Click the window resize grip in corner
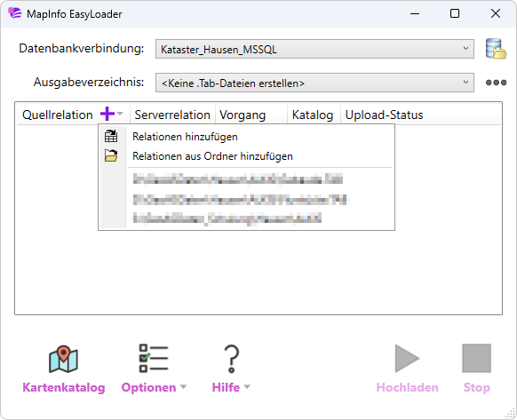The image size is (517, 420). click(x=511, y=414)
